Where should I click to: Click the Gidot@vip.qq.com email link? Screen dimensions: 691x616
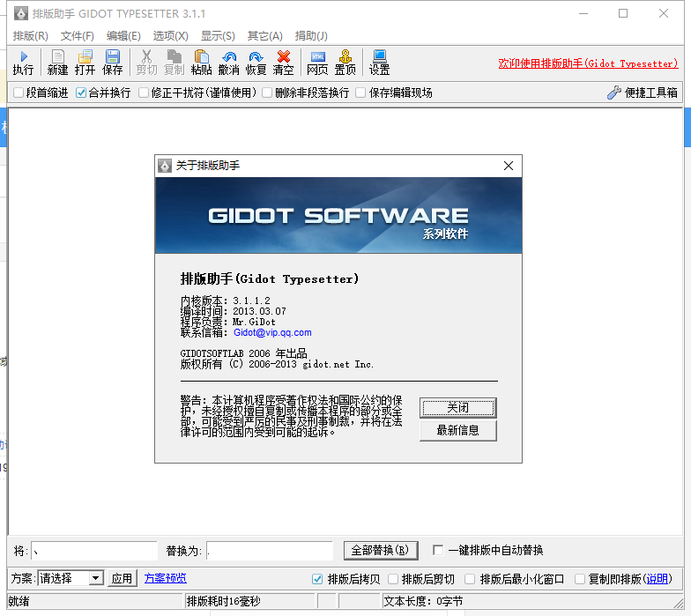[272, 332]
